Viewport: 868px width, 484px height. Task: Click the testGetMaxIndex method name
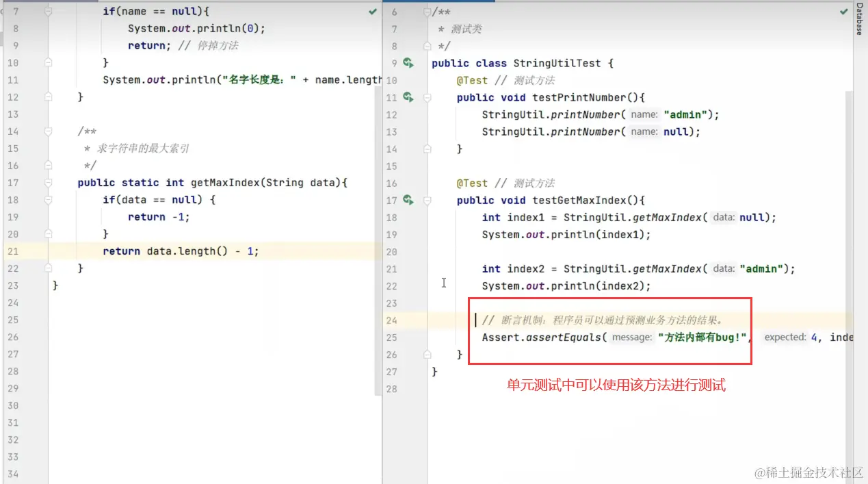(579, 200)
